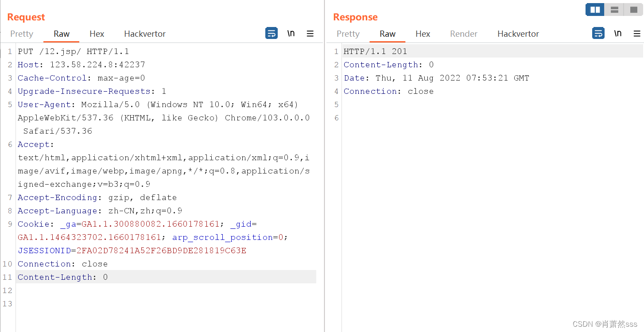Viewport: 644px width, 332px height.
Task: Toggle \n non-printable characters in Request panel
Action: point(291,34)
